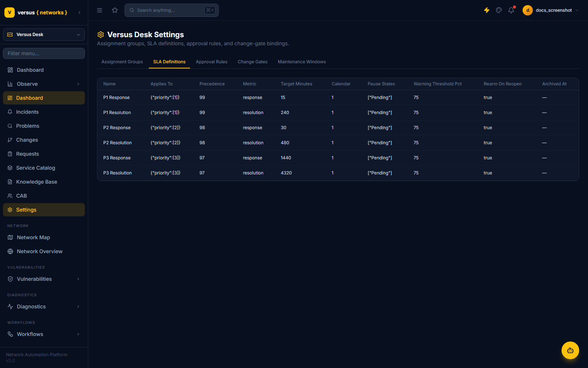Expand the Observe menu chevron
The image size is (588, 368).
click(x=78, y=84)
